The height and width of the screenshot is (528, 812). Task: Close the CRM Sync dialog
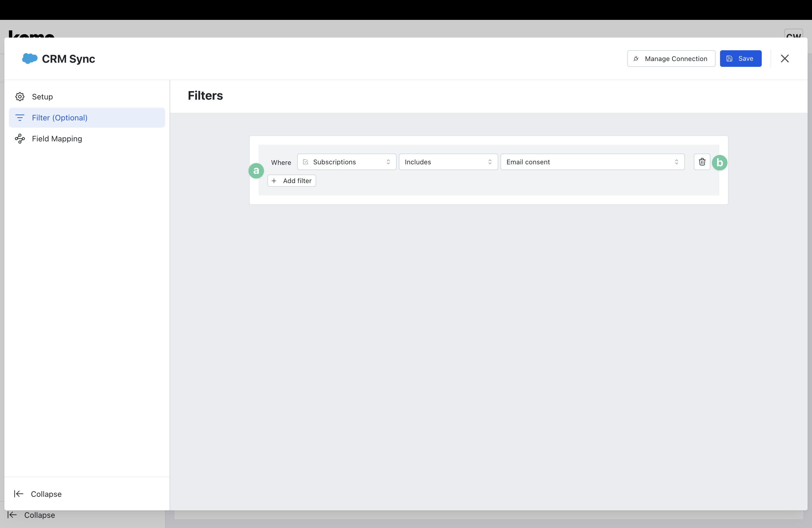tap(784, 58)
